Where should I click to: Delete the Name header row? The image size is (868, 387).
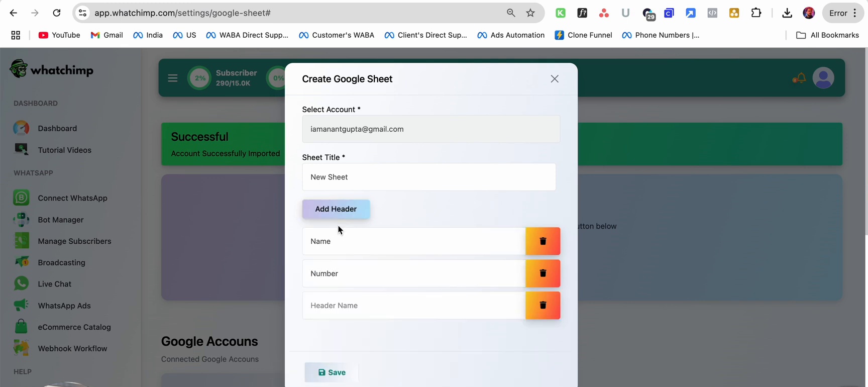pyautogui.click(x=542, y=241)
